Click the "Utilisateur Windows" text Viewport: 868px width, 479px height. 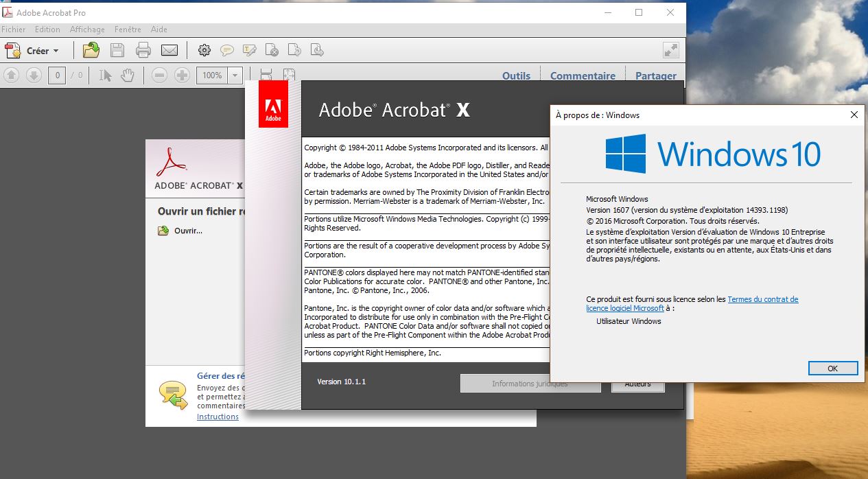(629, 321)
